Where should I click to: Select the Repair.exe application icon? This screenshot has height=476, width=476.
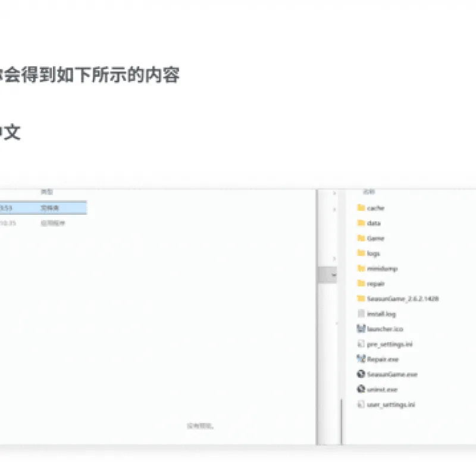point(361,359)
